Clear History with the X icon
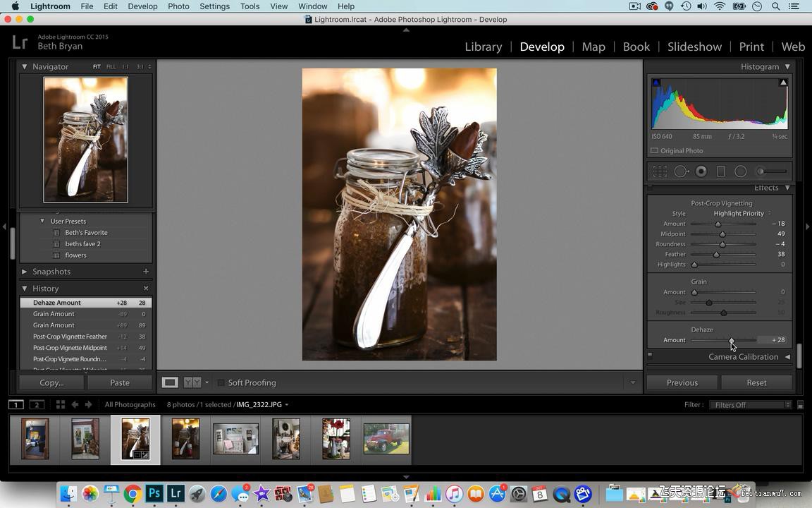Viewport: 812px width, 508px height. (x=146, y=288)
